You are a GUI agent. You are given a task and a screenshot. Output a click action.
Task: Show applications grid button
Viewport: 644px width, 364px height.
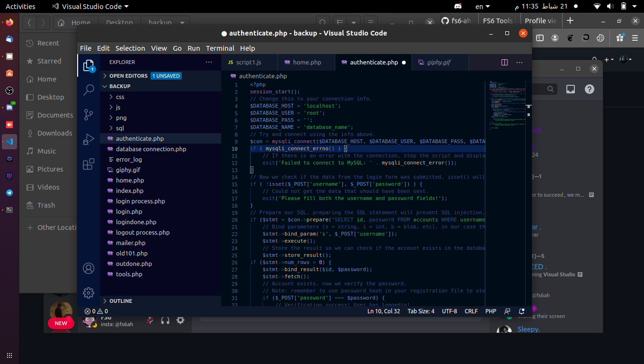(9, 355)
